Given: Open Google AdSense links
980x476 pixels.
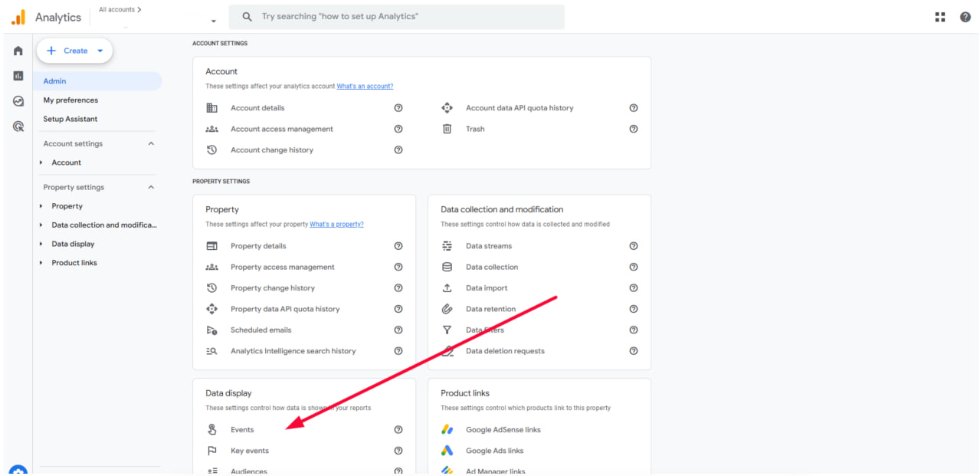Looking at the screenshot, I should pos(503,430).
